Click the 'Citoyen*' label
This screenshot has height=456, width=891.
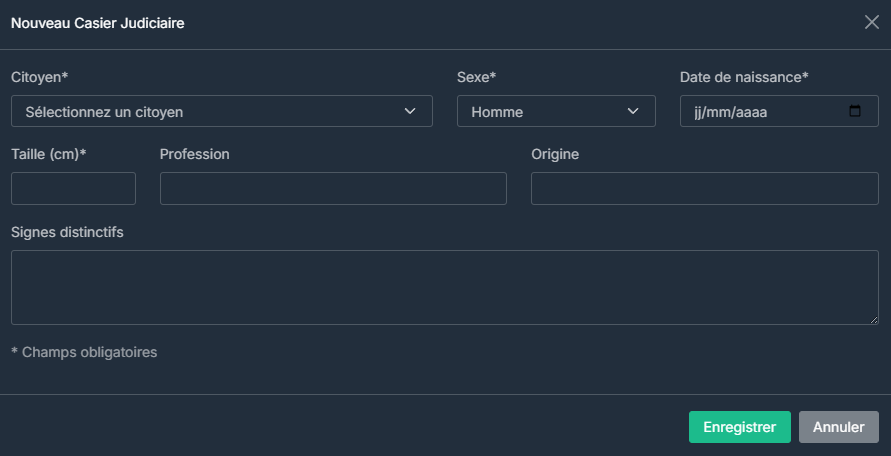click(x=40, y=77)
